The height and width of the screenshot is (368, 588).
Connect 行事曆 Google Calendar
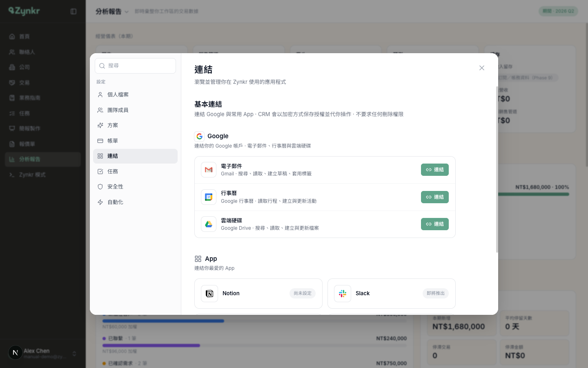click(x=434, y=197)
